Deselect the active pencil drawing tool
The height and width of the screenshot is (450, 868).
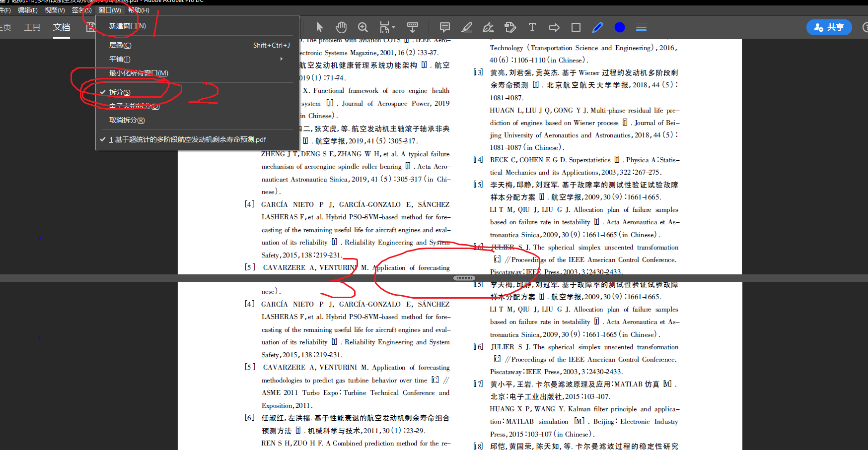pos(597,27)
